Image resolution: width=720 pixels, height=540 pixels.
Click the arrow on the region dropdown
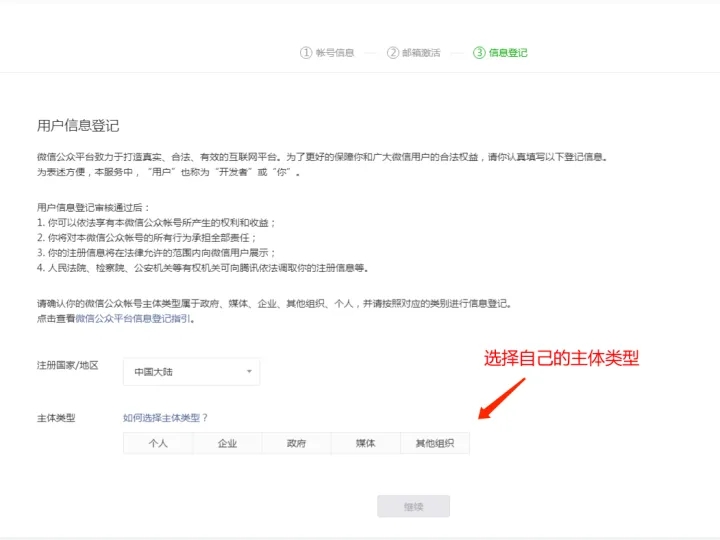coord(249,372)
